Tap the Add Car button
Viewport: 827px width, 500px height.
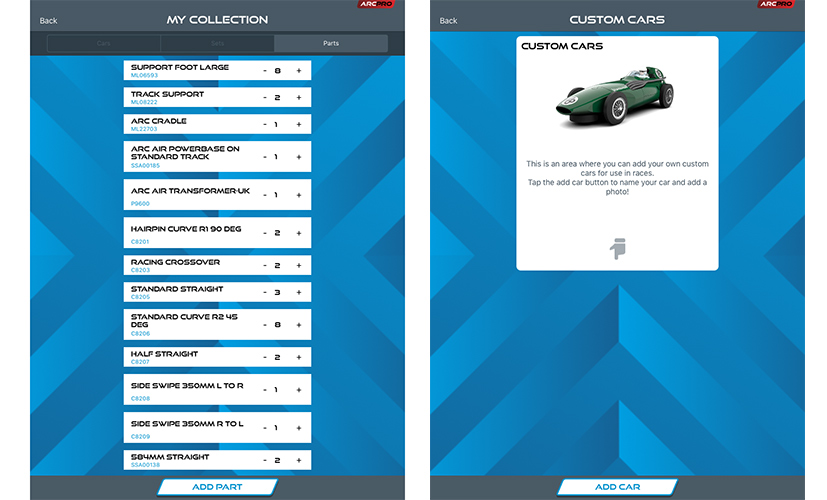click(617, 487)
